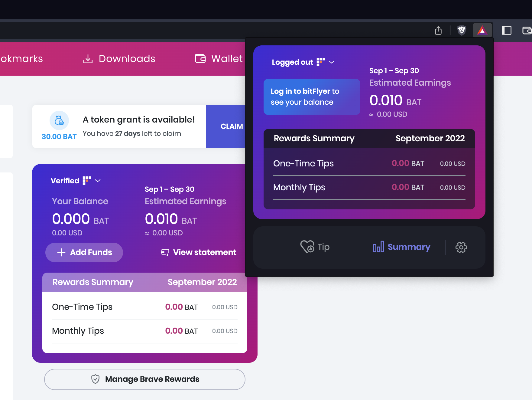Switch to the Tip tab in popup

pyautogui.click(x=315, y=247)
